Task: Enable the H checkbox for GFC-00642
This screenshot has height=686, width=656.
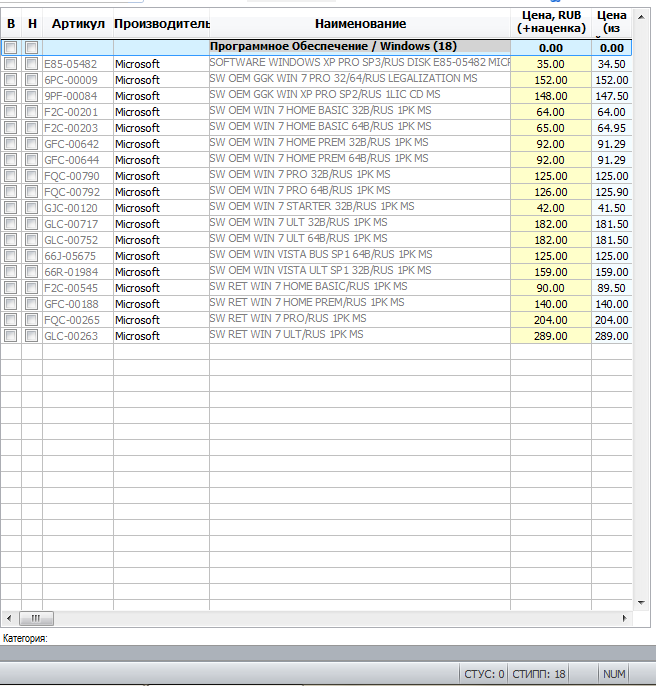Action: 32,144
